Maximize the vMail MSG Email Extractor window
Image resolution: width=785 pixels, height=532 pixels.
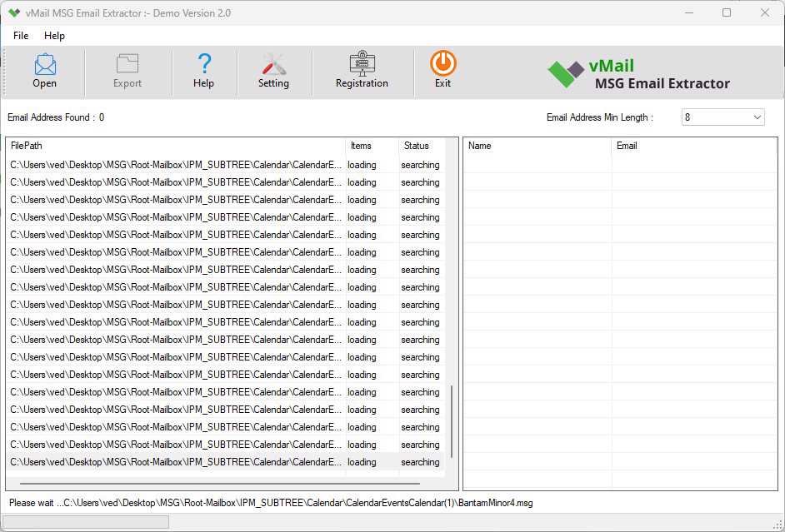pyautogui.click(x=727, y=13)
